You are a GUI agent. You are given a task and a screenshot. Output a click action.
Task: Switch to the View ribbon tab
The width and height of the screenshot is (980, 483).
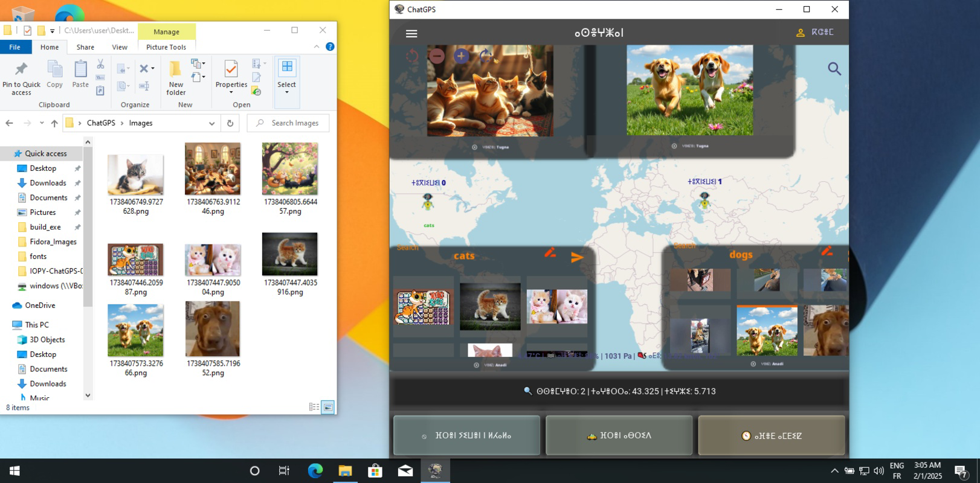coord(120,47)
